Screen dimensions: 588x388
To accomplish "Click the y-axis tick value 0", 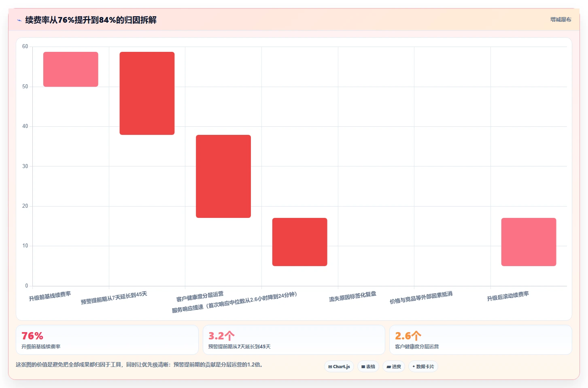I will point(27,286).
